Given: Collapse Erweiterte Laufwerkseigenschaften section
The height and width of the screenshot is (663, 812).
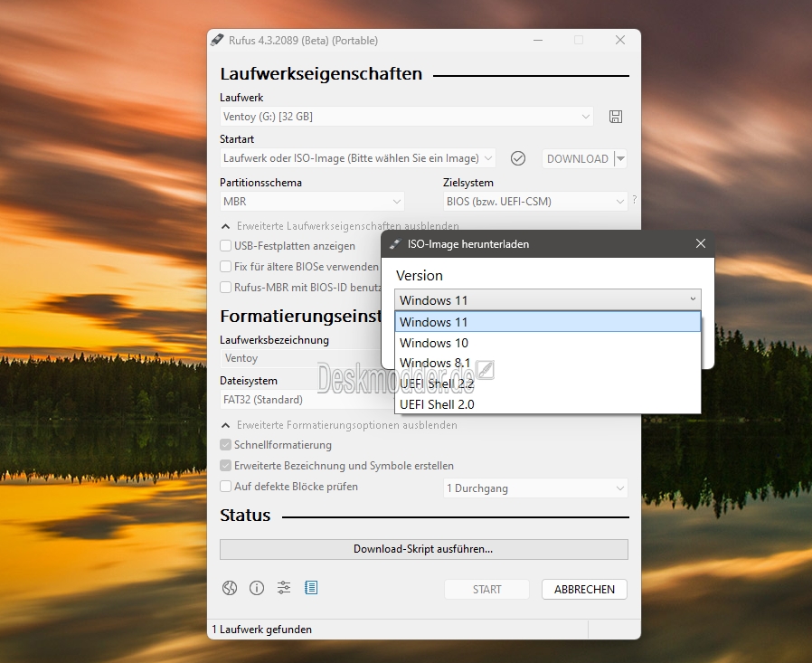Looking at the screenshot, I should 340,226.
